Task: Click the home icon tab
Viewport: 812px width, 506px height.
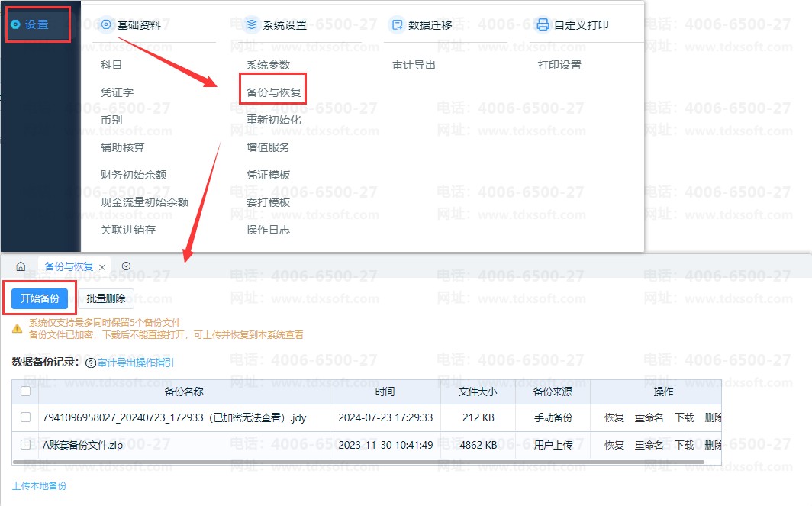Action: (x=21, y=267)
